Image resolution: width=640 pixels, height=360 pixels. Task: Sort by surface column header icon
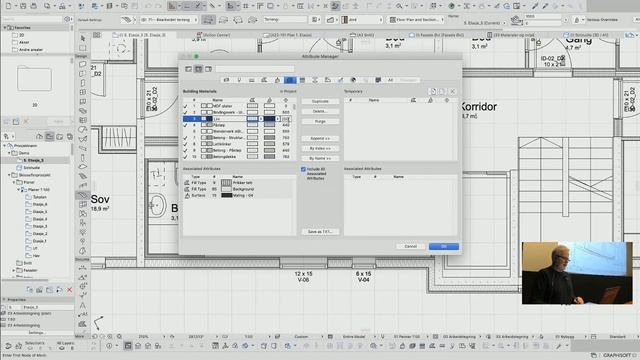(269, 100)
